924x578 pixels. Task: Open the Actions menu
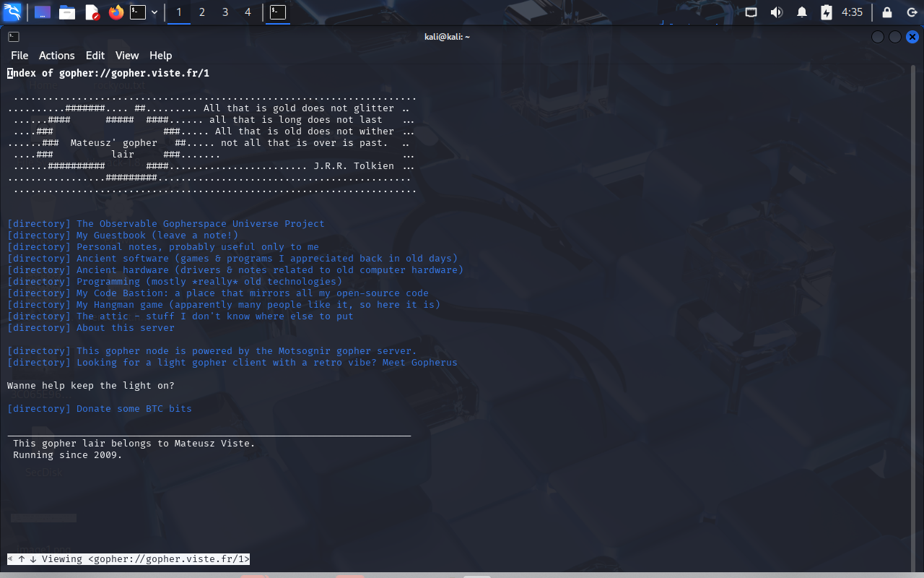tap(56, 56)
